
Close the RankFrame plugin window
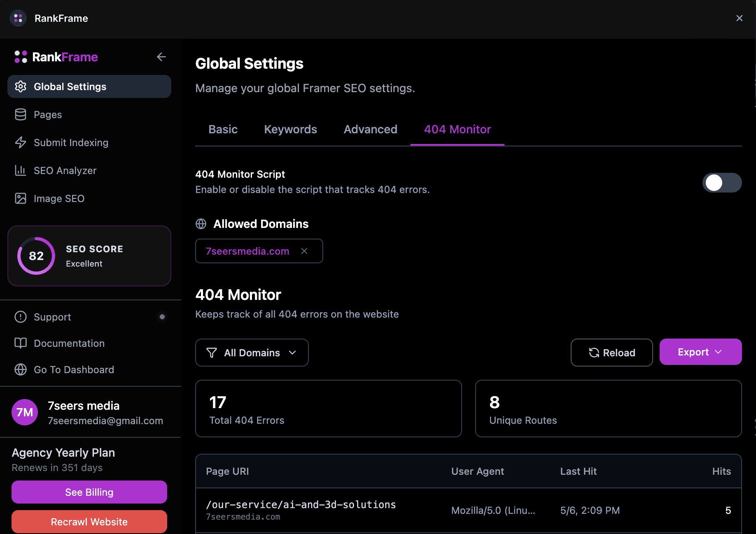740,18
